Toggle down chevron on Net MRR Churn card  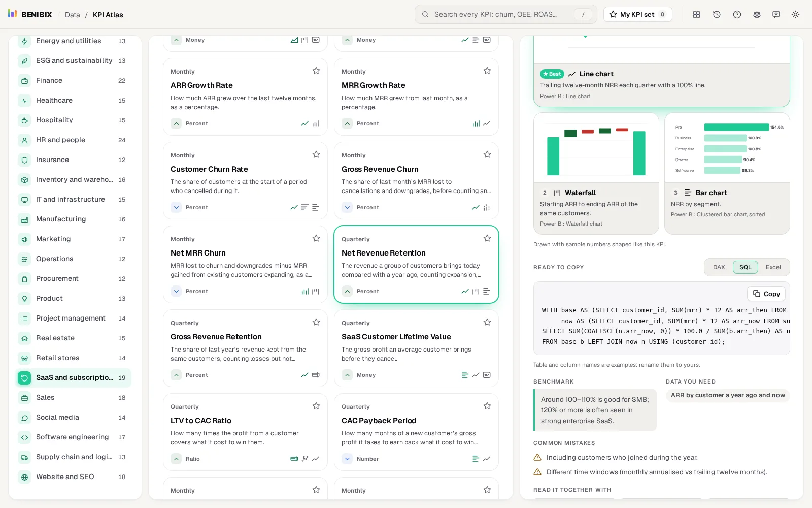176,291
